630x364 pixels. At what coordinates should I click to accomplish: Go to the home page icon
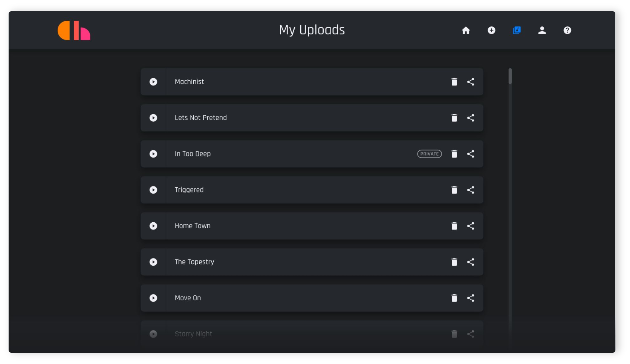coord(466,30)
